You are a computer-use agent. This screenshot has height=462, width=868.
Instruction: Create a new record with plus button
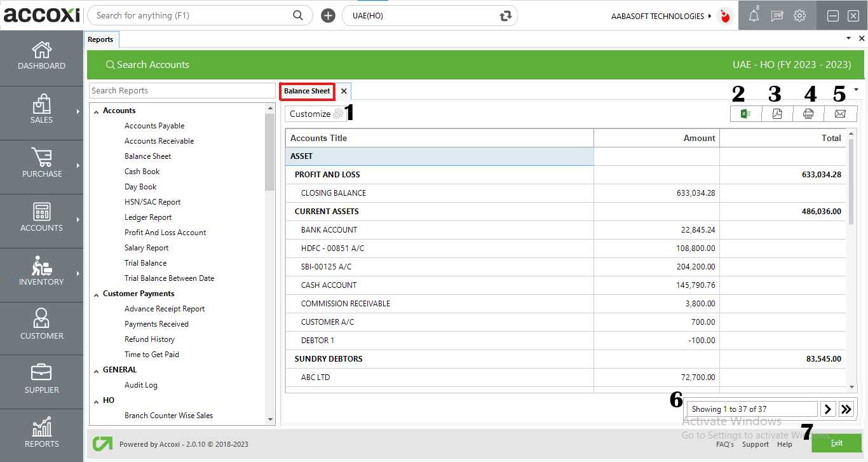(328, 15)
